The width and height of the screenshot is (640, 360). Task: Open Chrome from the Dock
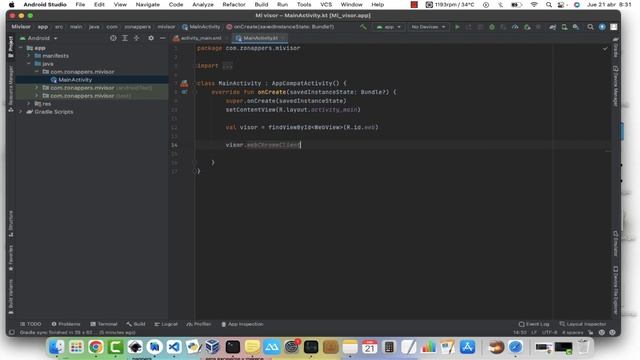pyautogui.click(x=96, y=347)
